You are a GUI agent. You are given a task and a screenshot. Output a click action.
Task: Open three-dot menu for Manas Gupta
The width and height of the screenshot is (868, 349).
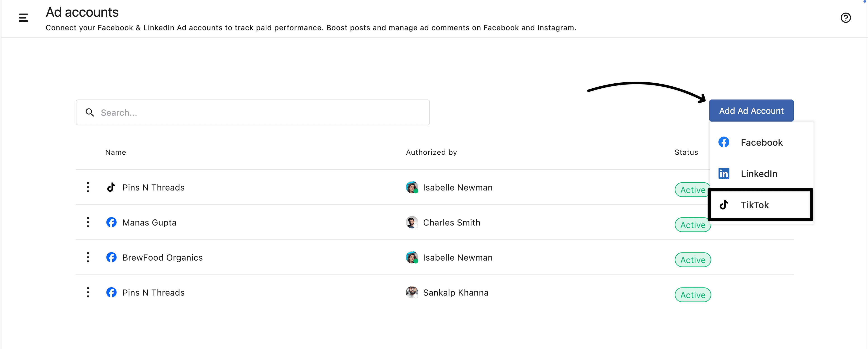(88, 222)
